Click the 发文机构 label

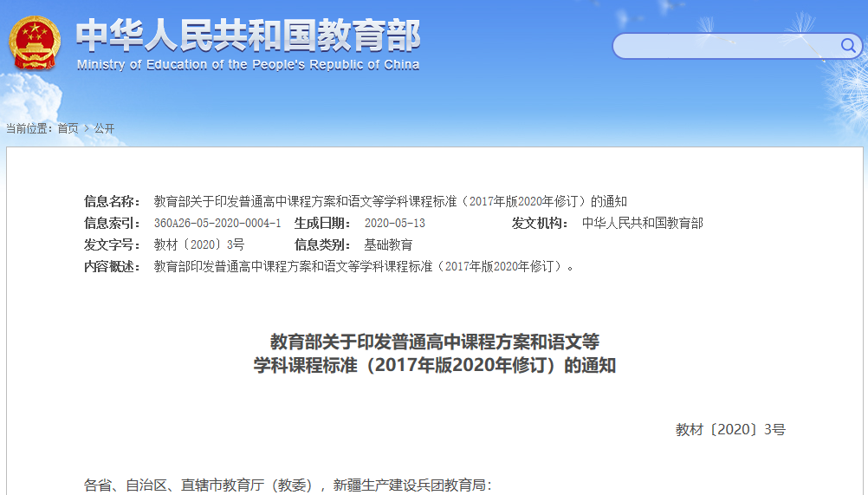pyautogui.click(x=539, y=223)
